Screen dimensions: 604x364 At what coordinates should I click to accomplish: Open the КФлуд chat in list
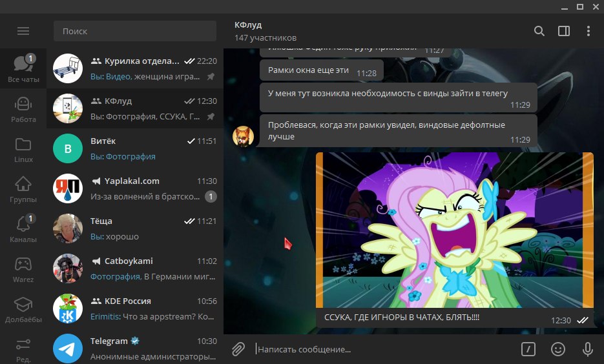pos(135,108)
